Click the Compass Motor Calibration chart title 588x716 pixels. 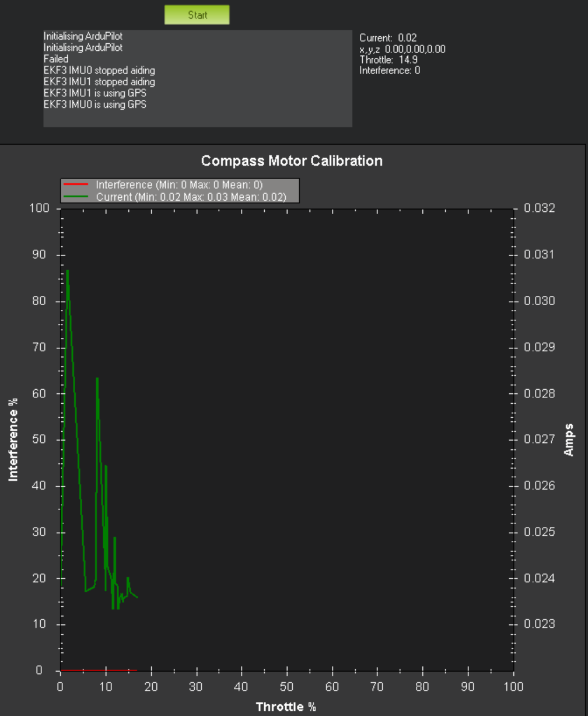[292, 160]
